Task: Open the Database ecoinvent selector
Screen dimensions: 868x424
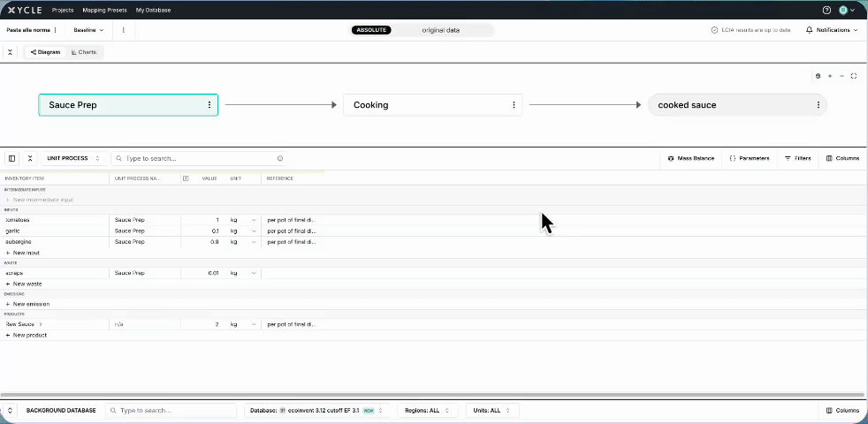Action: click(x=317, y=411)
